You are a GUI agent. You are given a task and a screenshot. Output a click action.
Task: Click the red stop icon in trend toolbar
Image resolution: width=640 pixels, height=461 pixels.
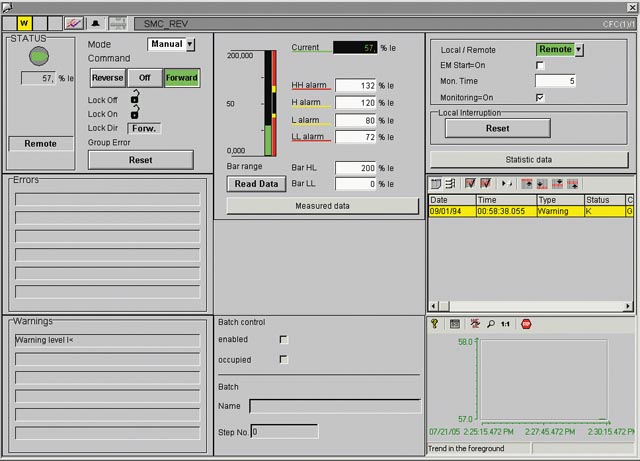click(526, 324)
